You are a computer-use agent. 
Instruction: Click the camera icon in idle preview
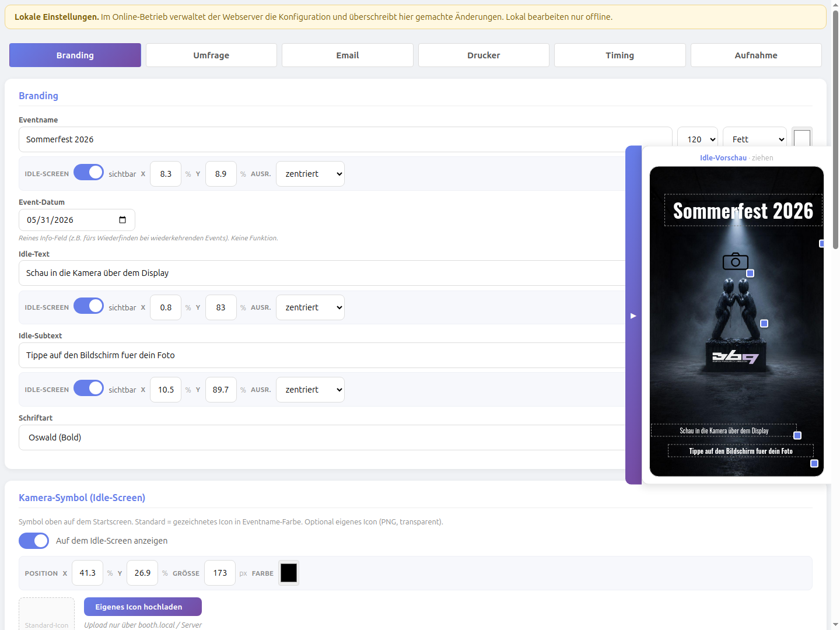(x=736, y=261)
